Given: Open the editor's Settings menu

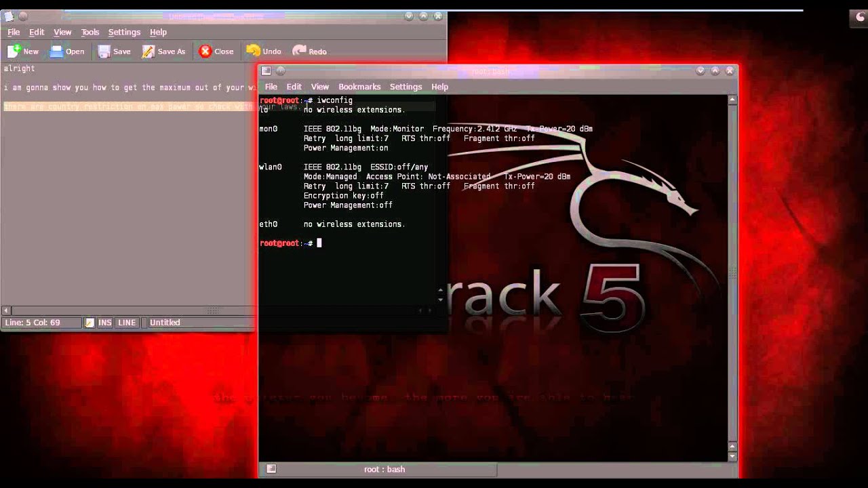Looking at the screenshot, I should pos(124,32).
